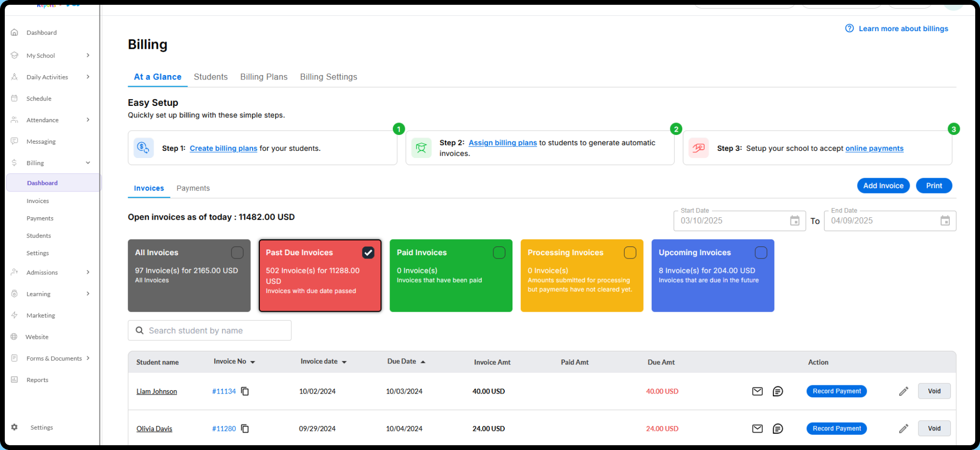Email invoice for Olivia Davis

click(x=757, y=428)
